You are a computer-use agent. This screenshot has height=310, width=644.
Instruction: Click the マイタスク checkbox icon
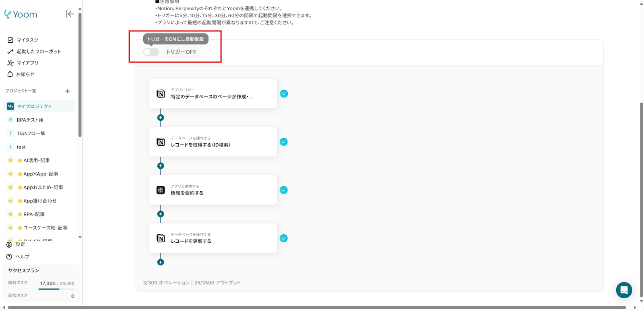click(x=10, y=40)
